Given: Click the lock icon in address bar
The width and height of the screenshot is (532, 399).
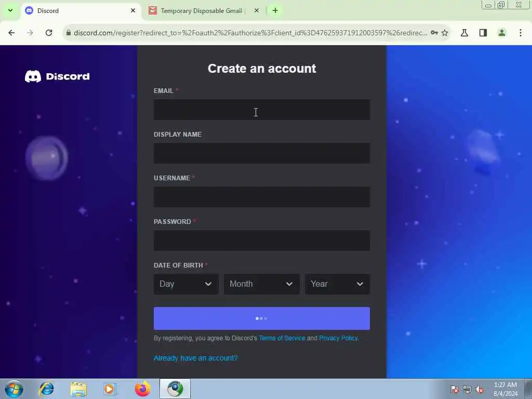Looking at the screenshot, I should click(69, 33).
